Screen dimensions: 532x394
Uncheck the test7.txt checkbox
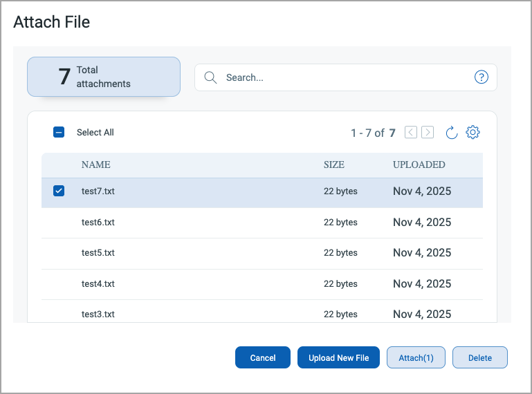[59, 191]
